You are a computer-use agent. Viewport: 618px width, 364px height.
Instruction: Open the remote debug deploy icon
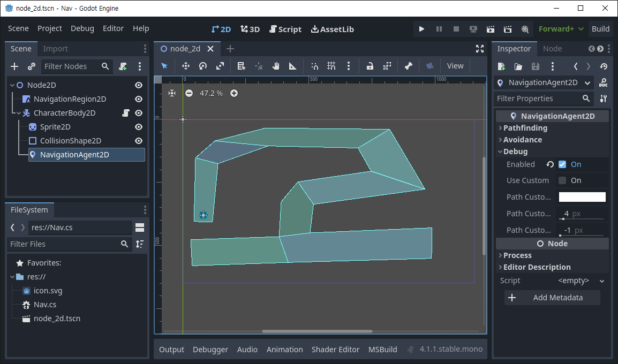click(x=473, y=29)
